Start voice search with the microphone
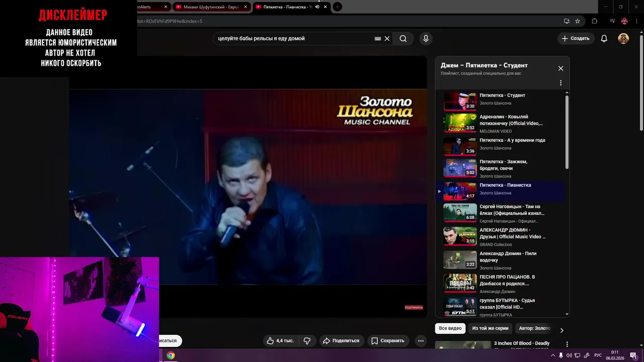 tap(426, 39)
